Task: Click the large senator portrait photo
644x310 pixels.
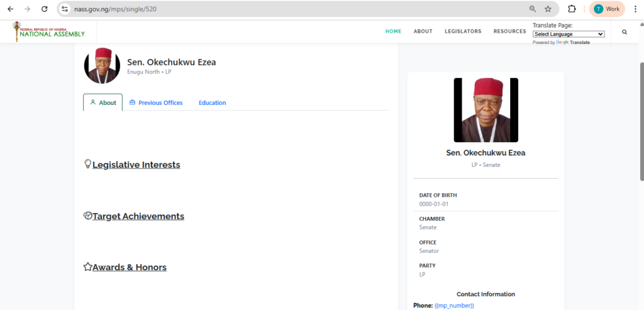Action: 486,110
